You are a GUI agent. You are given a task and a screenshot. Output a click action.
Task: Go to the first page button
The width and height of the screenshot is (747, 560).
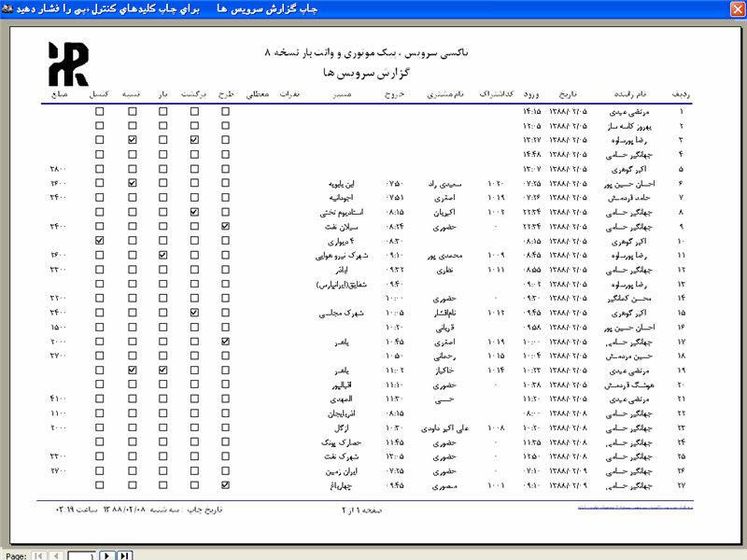(39, 555)
